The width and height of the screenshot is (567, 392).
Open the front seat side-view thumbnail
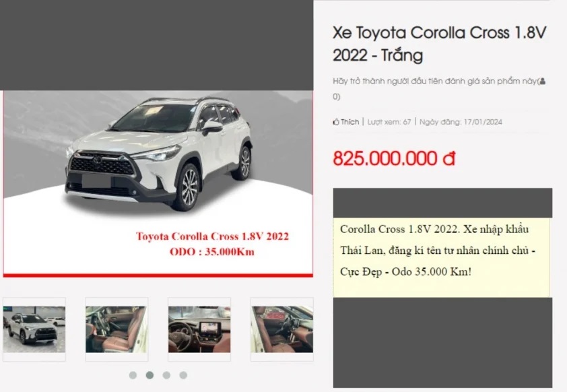pos(282,329)
